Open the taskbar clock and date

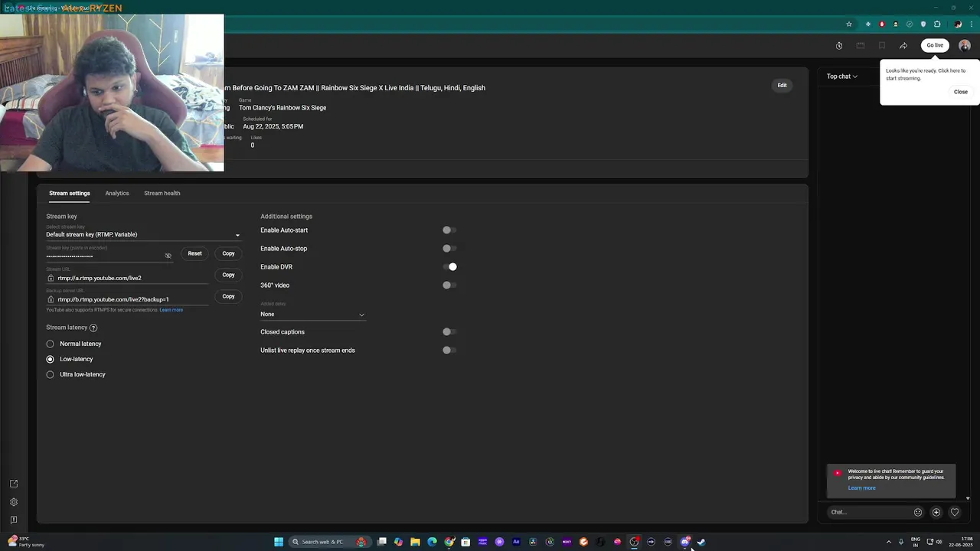[x=961, y=542]
